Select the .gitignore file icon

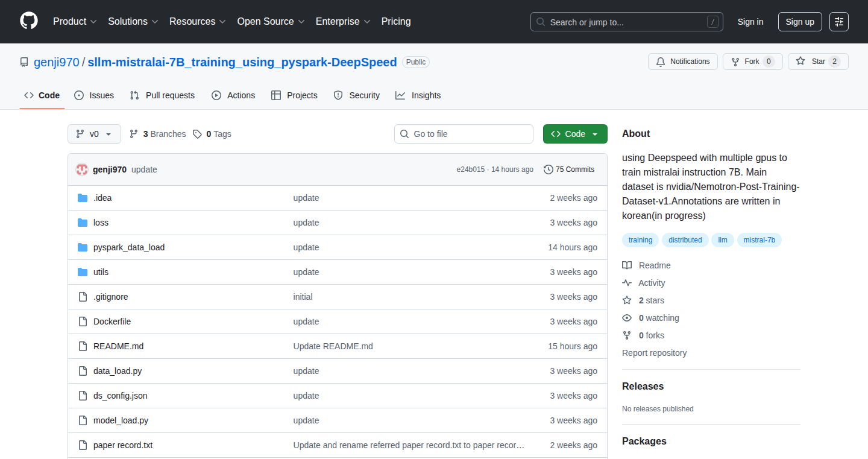pos(83,297)
